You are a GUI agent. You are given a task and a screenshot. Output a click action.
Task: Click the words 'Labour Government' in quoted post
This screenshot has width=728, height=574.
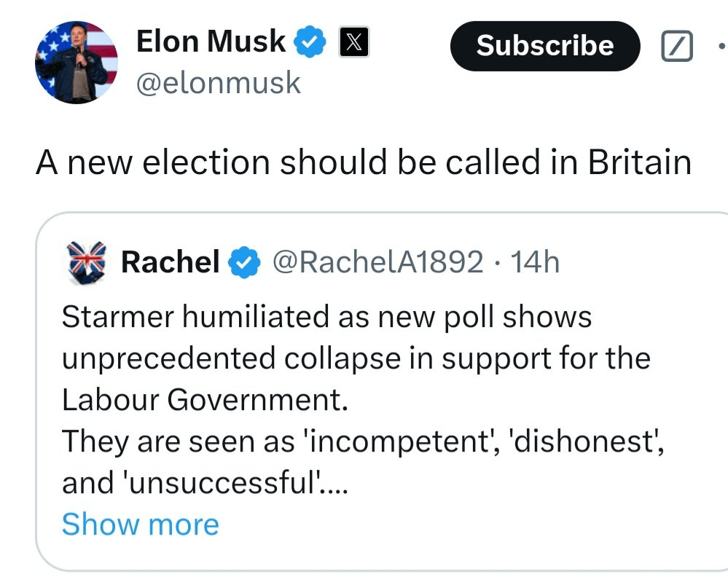pos(204,401)
